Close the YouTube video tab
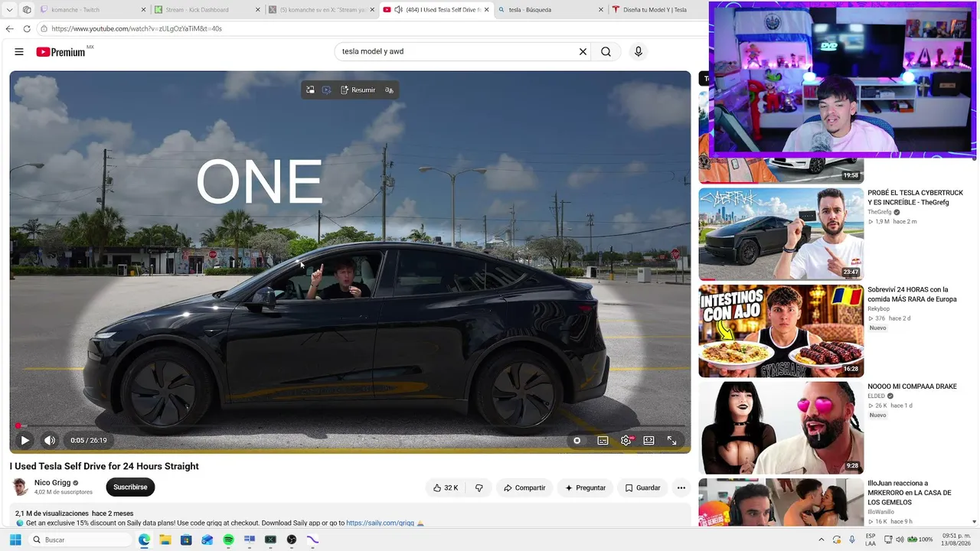The width and height of the screenshot is (980, 551). tap(487, 10)
